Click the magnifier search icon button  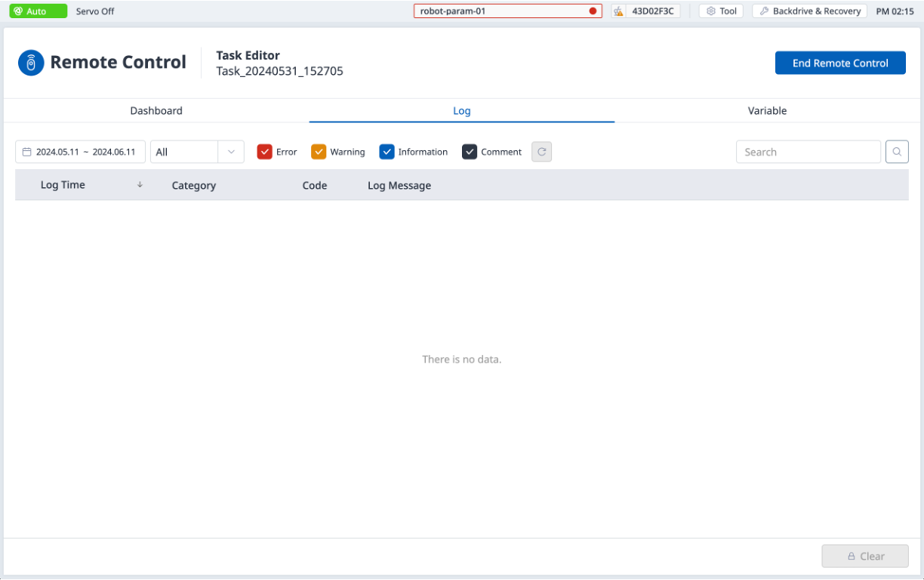(897, 152)
